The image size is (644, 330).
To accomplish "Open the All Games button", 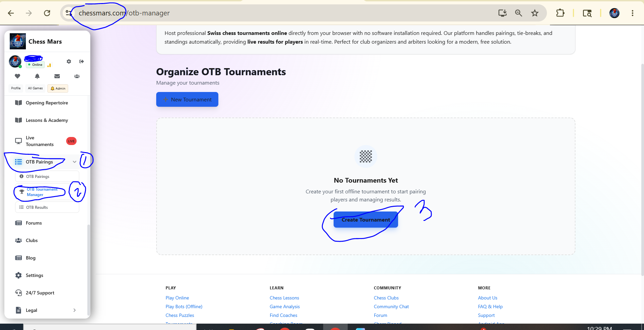I will (35, 88).
